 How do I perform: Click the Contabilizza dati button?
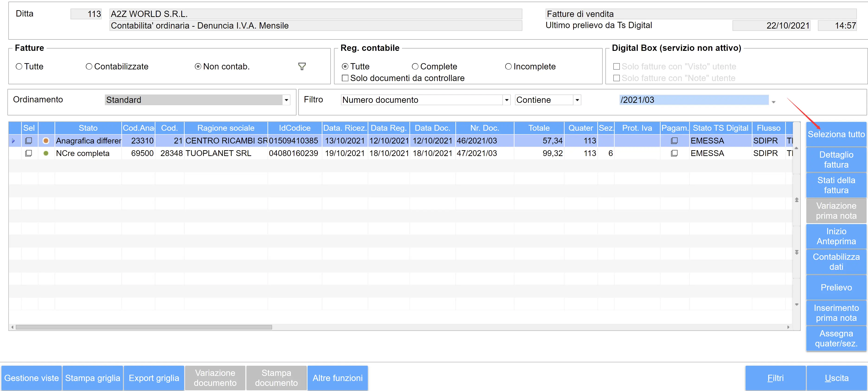tap(836, 262)
